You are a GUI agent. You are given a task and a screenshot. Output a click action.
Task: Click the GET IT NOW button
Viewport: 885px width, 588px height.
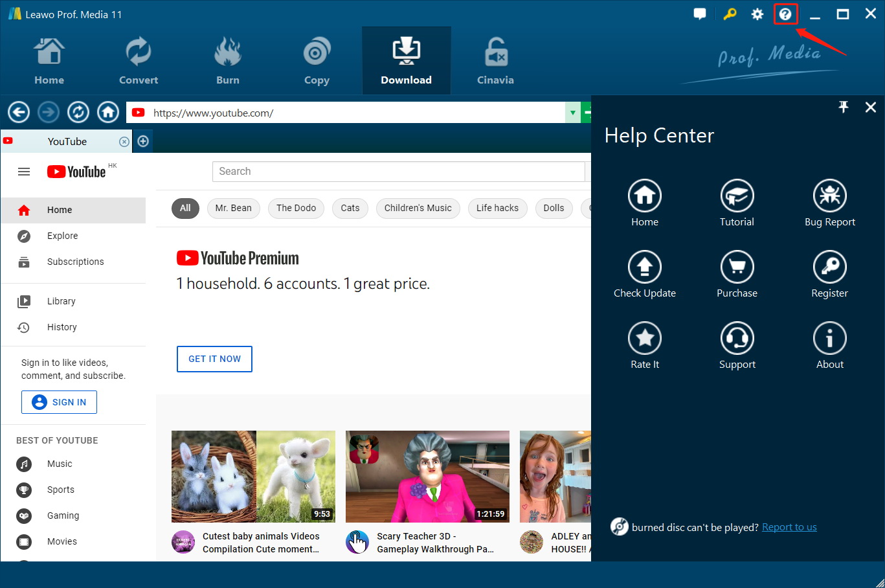click(214, 359)
